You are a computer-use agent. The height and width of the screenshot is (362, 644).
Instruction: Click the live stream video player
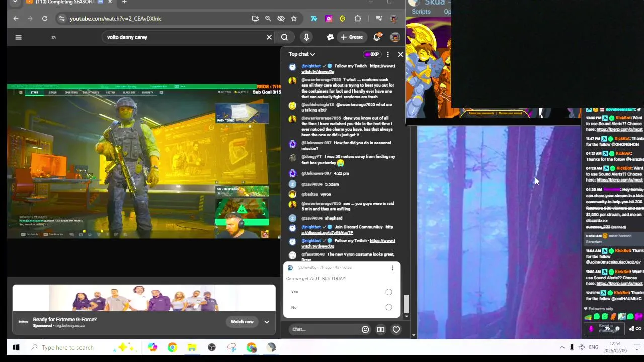point(144,161)
